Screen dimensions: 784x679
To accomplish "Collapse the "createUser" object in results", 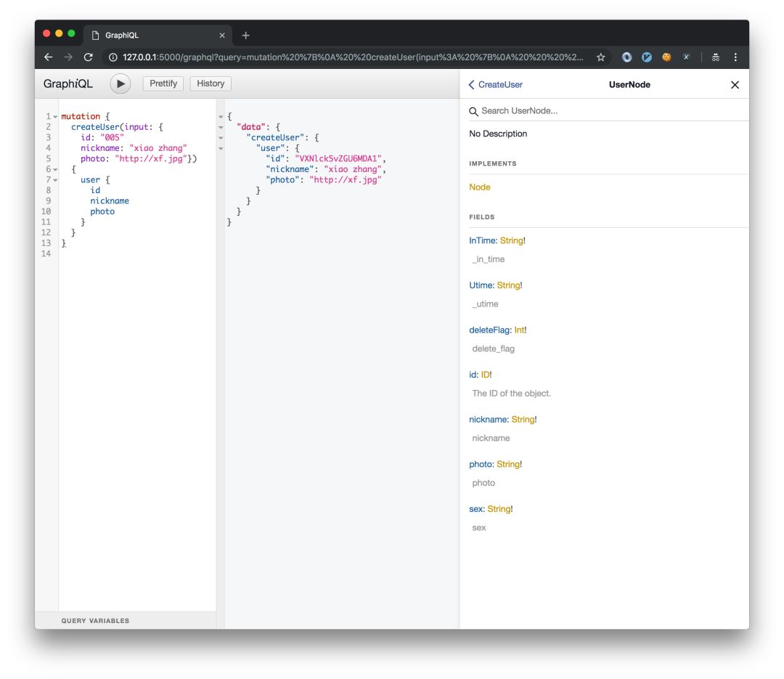I will point(221,137).
